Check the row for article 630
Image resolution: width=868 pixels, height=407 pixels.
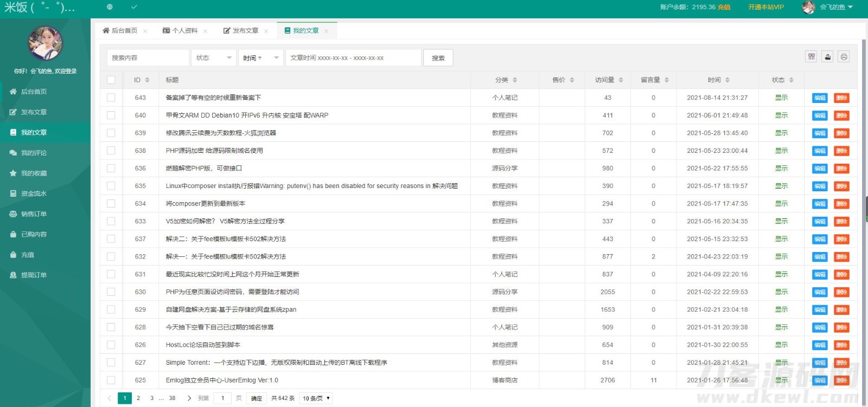coord(111,292)
